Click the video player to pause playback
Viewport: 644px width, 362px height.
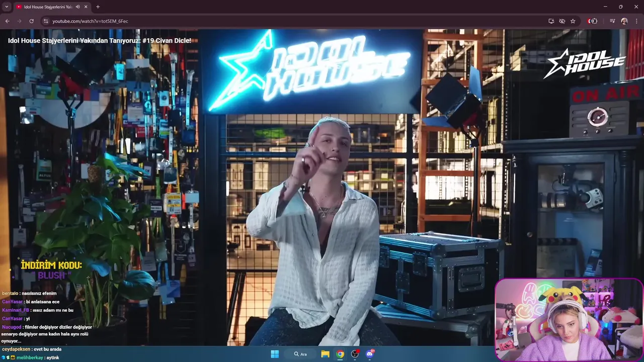(322, 187)
